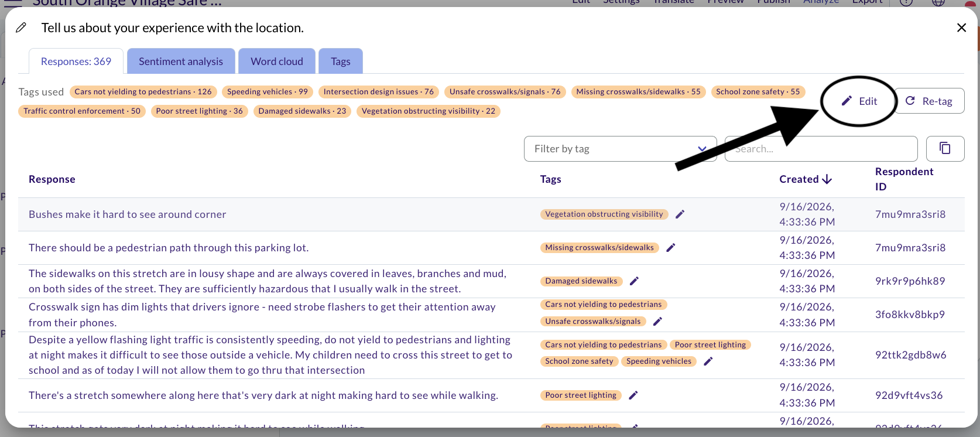
Task: Switch to Sentiment analysis tab
Action: coord(181,62)
